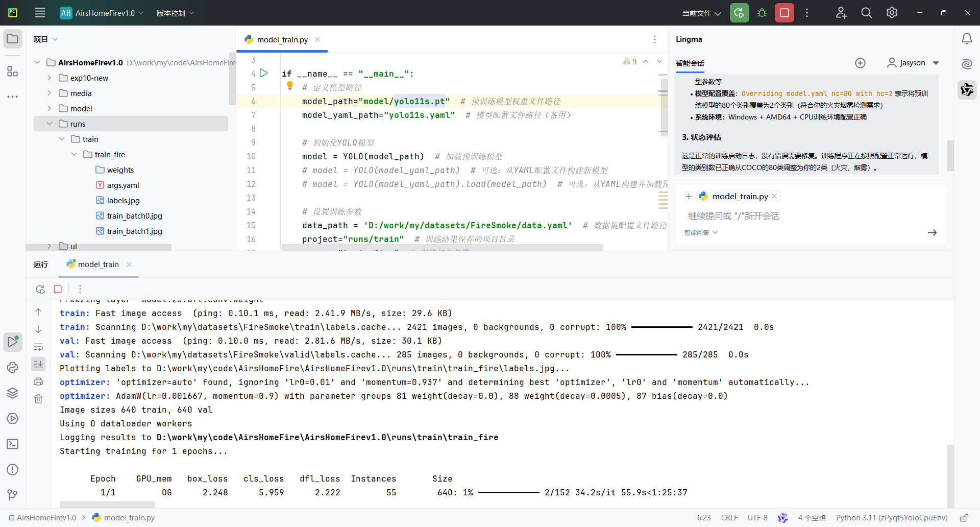980x527 pixels.
Task: Toggle scroll to end in console
Action: (38, 364)
